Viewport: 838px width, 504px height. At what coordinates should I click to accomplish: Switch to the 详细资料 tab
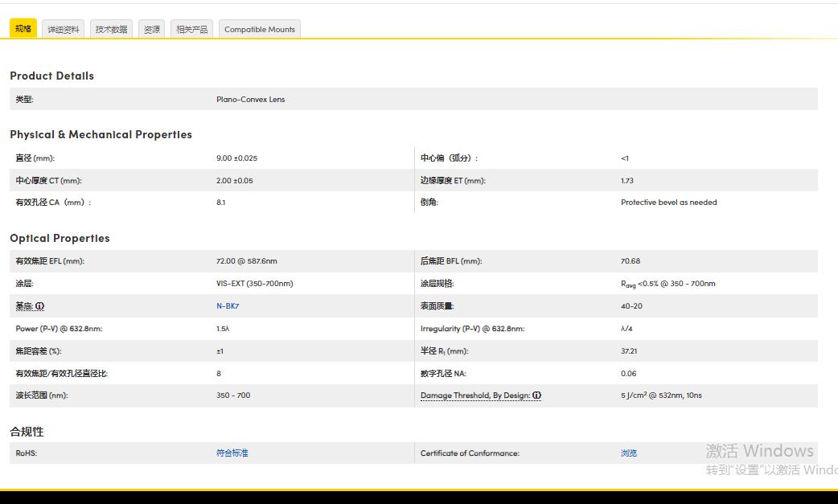64,30
